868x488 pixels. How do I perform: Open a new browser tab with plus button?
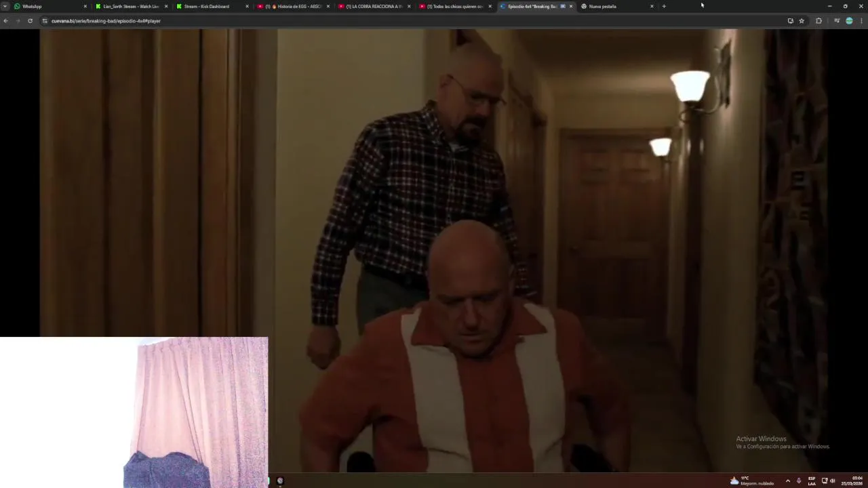point(664,6)
